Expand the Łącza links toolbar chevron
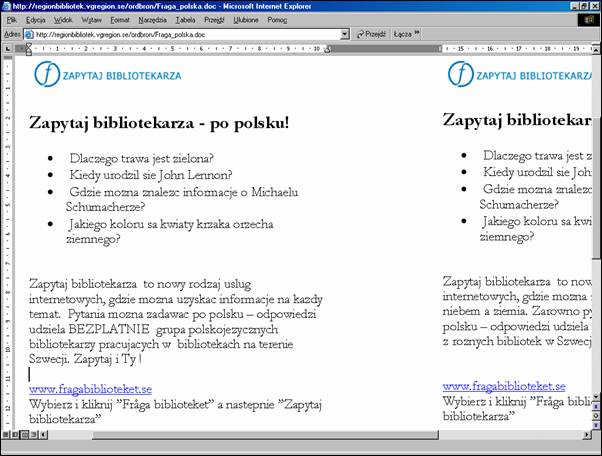Screen dimensions: 602x456 coord(417,33)
